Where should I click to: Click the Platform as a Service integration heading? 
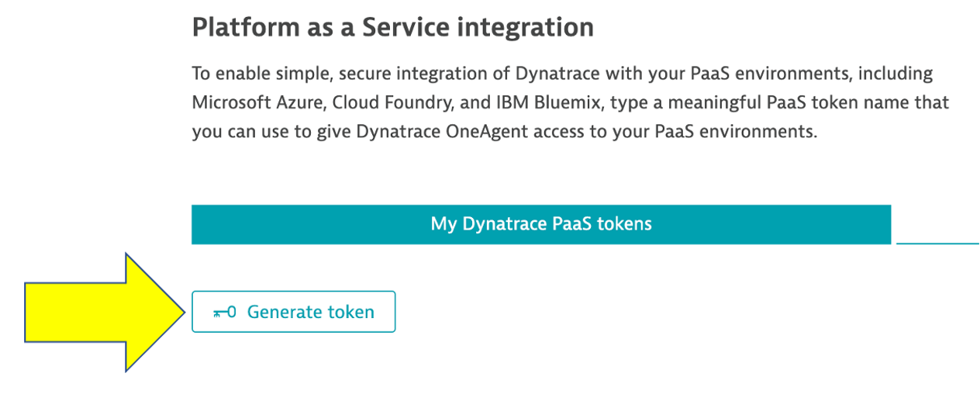tap(392, 28)
